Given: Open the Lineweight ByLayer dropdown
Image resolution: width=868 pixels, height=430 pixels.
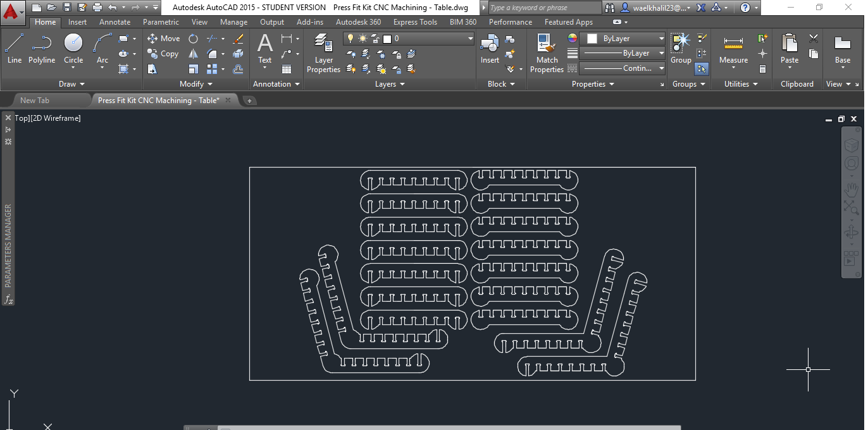Looking at the screenshot, I should click(662, 53).
